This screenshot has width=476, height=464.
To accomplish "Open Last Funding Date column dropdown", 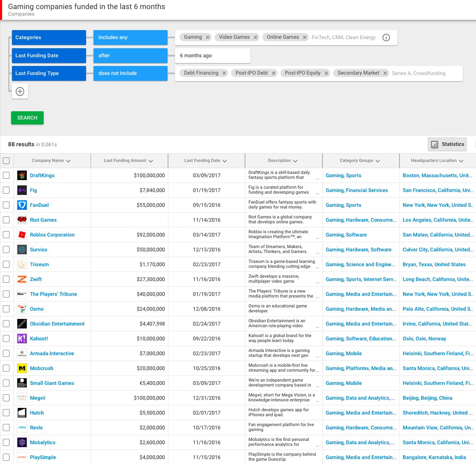I will click(225, 161).
